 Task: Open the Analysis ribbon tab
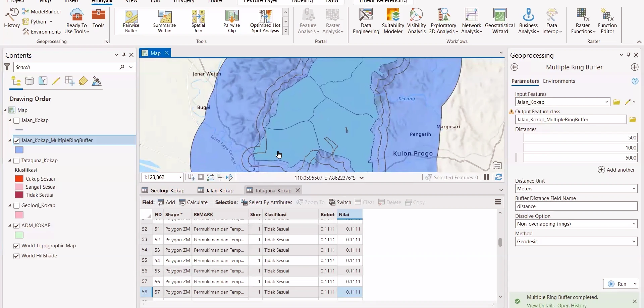click(x=102, y=1)
